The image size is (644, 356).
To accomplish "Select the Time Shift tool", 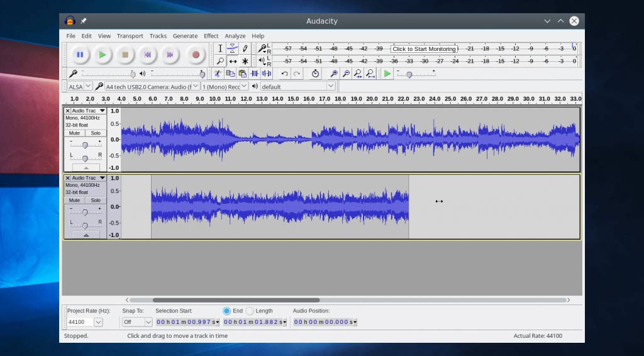I will 233,61.
